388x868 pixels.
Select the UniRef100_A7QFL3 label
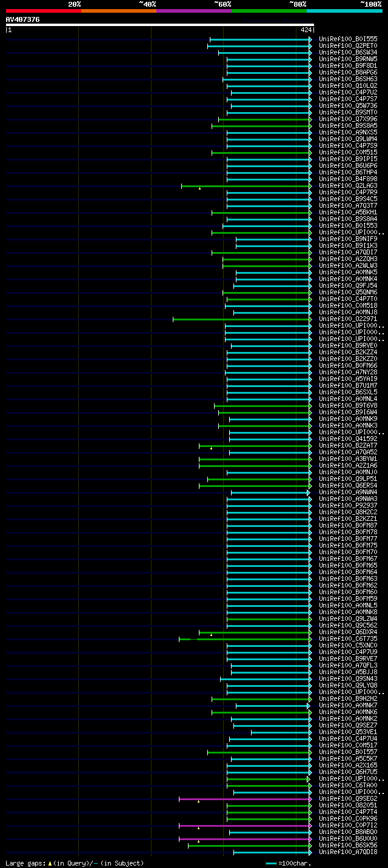point(348,665)
